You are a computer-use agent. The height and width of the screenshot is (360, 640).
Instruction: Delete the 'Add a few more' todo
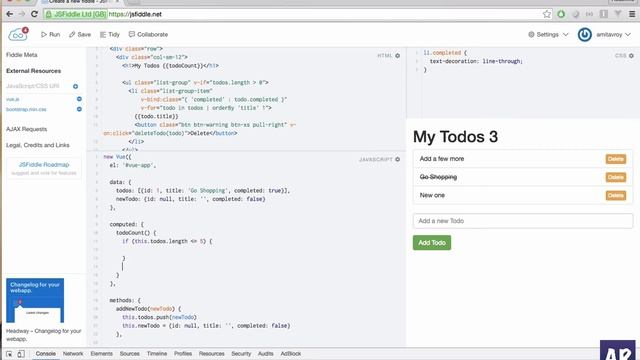(616, 159)
